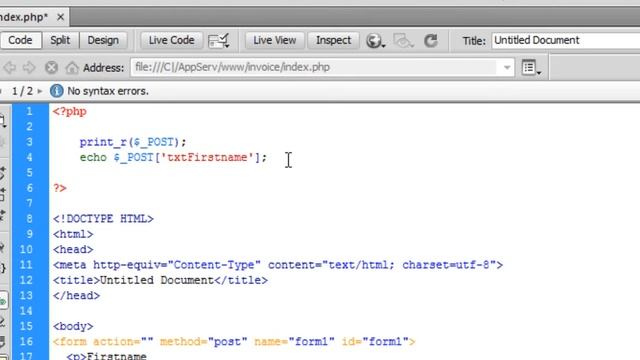Click the browser forward arrow
Screen dimensions: 640x360
(29, 67)
